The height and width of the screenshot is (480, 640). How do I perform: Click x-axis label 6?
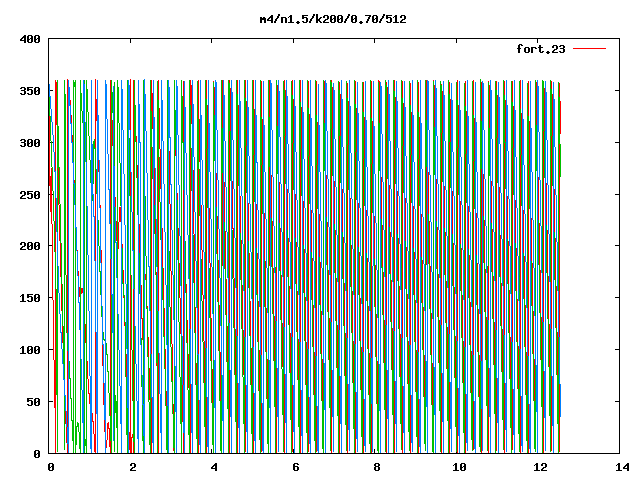click(x=296, y=467)
